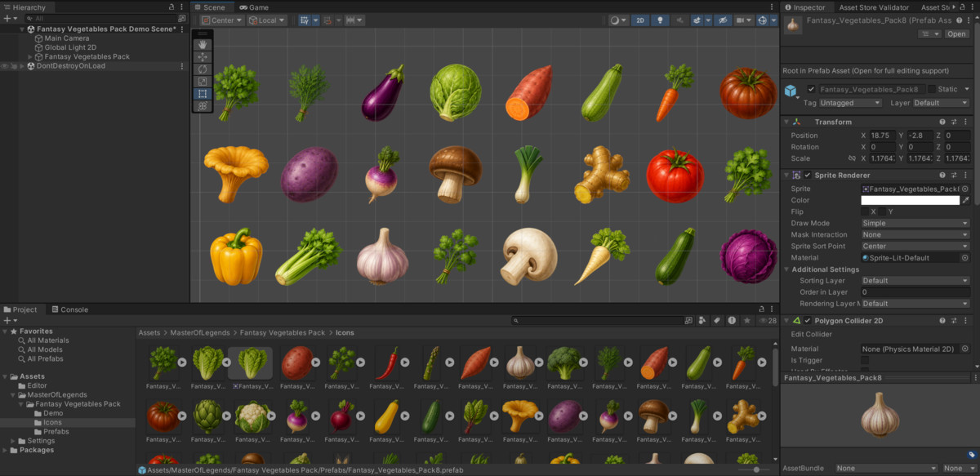Select the Inspector tab
Image resolution: width=980 pixels, height=476 pixels.
click(805, 7)
